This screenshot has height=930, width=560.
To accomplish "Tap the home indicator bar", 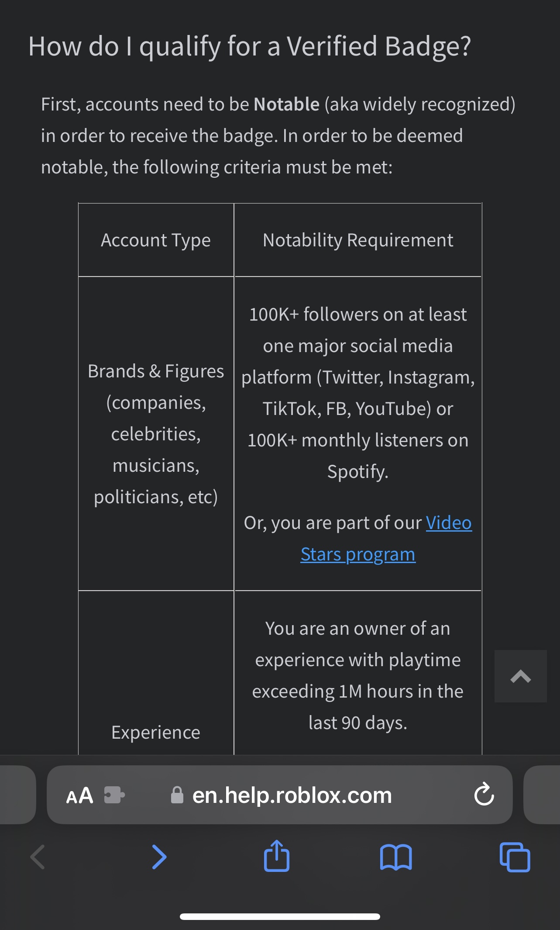I will pos(280,917).
